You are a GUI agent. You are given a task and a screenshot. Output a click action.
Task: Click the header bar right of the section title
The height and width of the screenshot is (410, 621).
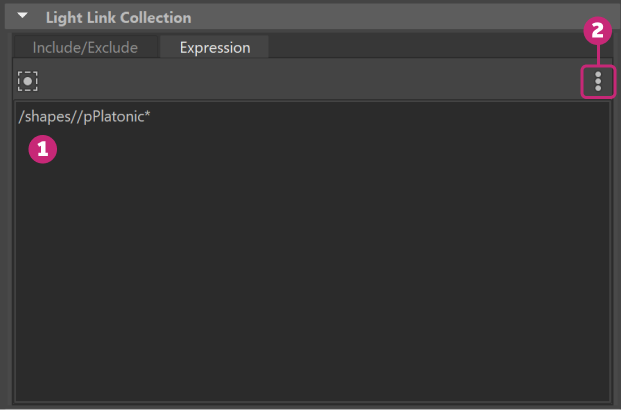[400, 17]
